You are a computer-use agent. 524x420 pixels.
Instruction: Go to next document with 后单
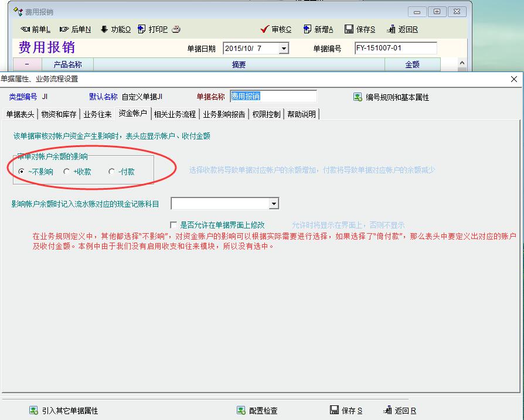(x=64, y=29)
